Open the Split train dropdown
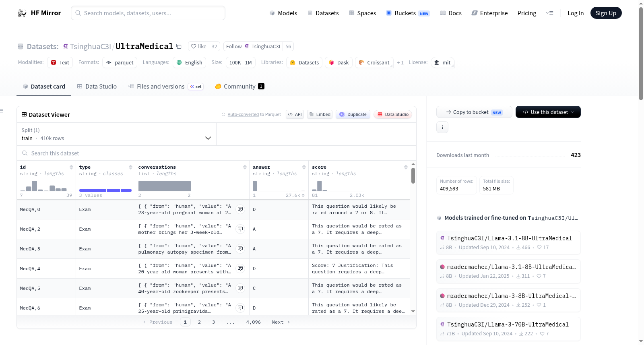The width and height of the screenshot is (644, 345). pos(117,134)
